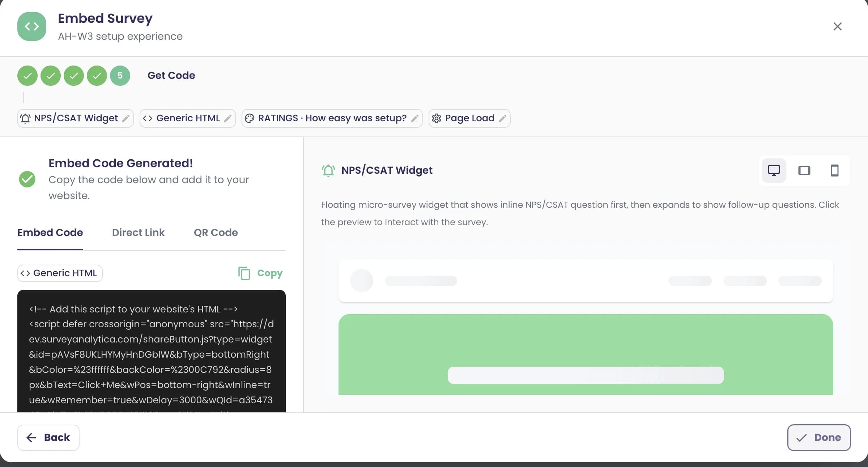
Task: Select mobile phone preview mode
Action: pos(835,171)
